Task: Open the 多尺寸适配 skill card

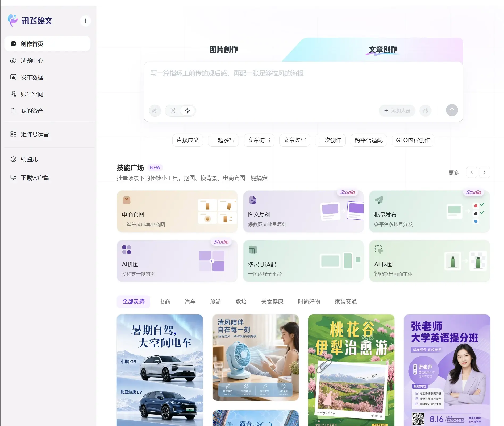Action: (303, 261)
